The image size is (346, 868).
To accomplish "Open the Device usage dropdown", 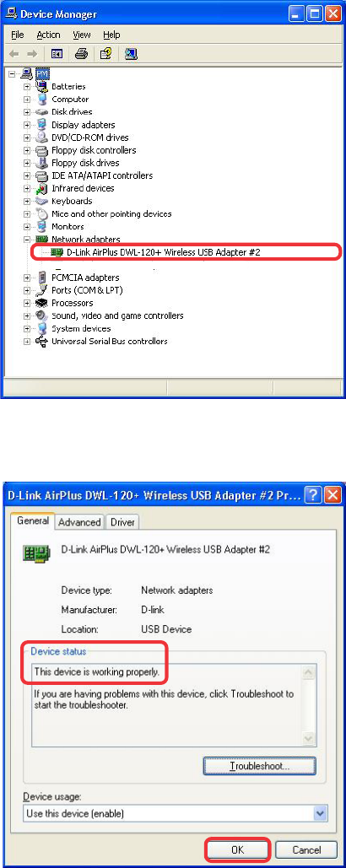I will pyautogui.click(x=320, y=813).
